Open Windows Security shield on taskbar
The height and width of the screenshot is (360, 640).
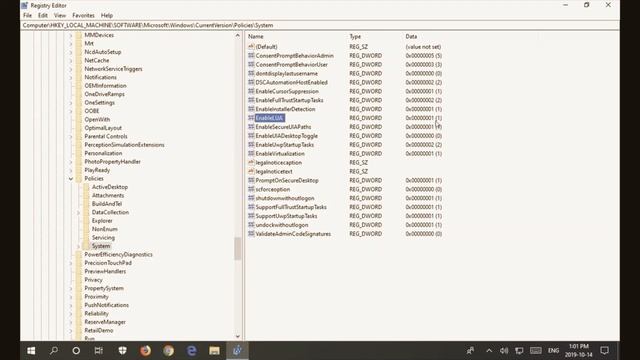tap(122, 351)
